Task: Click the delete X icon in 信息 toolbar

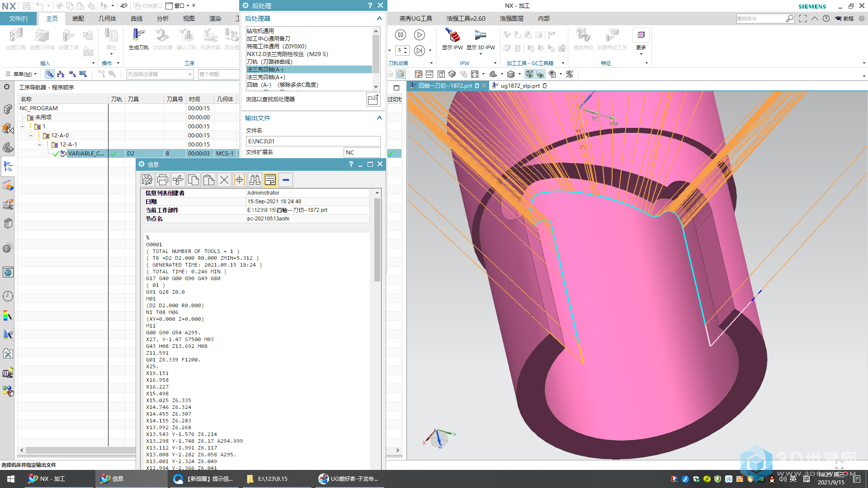Action: coord(224,180)
